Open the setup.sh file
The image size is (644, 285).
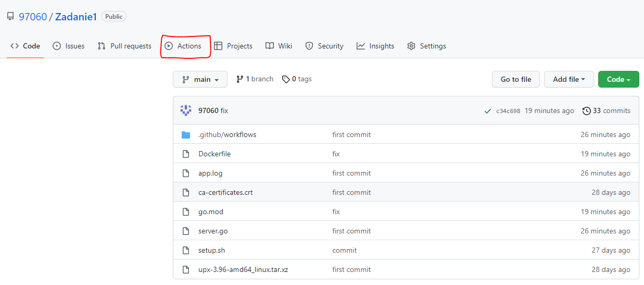tap(212, 251)
